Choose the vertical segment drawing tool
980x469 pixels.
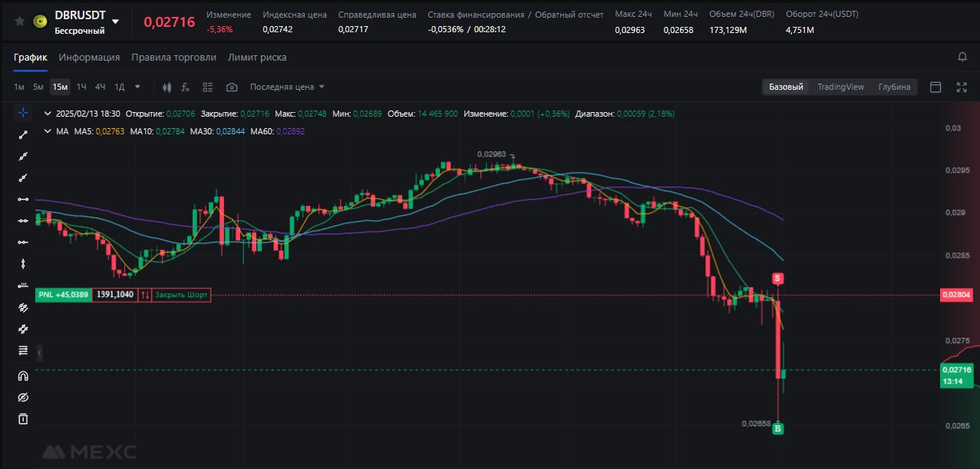pyautogui.click(x=23, y=264)
